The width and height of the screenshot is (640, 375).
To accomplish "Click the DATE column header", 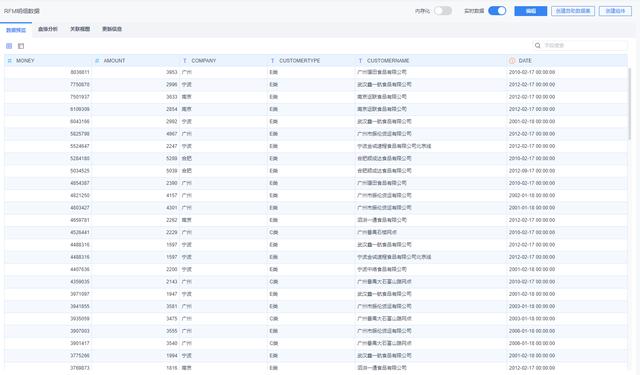I will click(x=567, y=60).
